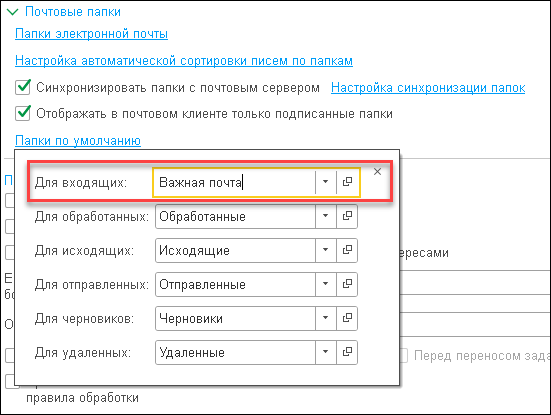The width and height of the screenshot is (551, 415).
Task: Open "Настройка автоматической сортировки писем по папкам"
Action: point(184,60)
